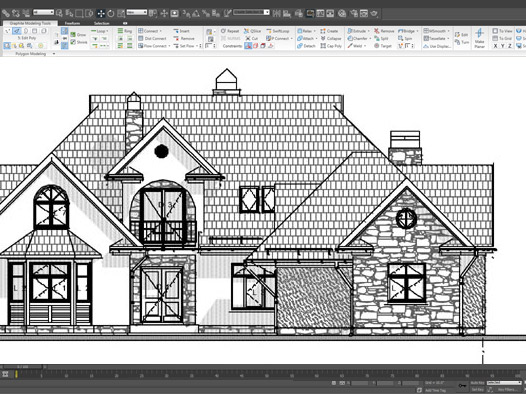The image size is (526, 394).
Task: Open the selection filter dropdown in toolbar
Action: point(43,12)
